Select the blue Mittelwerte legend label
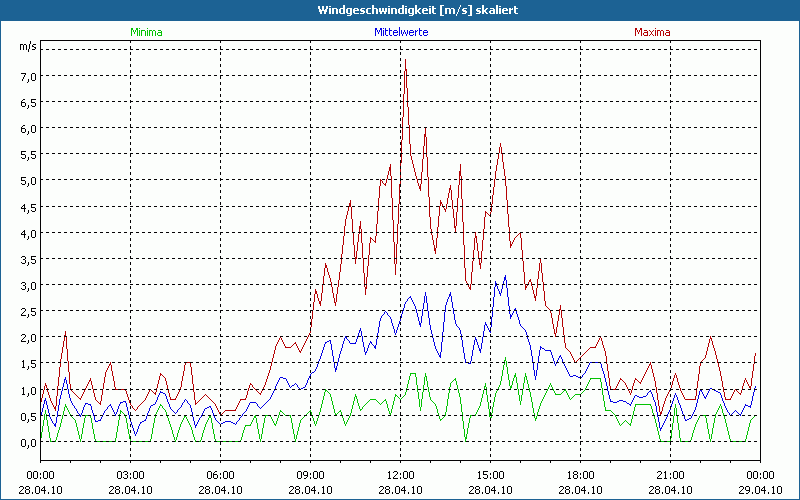 [401, 32]
